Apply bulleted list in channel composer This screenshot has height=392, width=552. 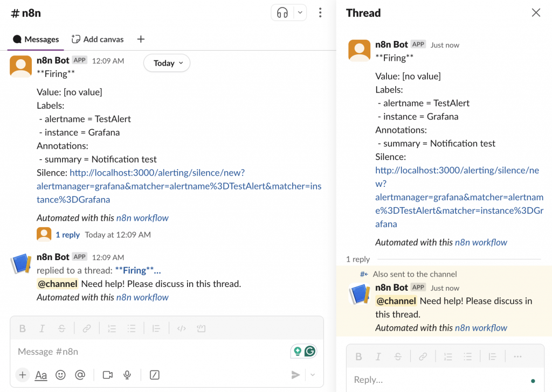[132, 328]
